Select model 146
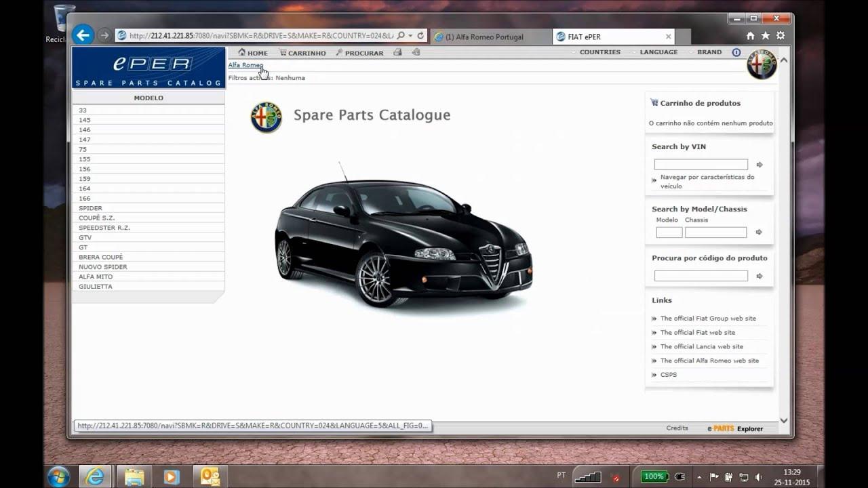 coord(149,129)
